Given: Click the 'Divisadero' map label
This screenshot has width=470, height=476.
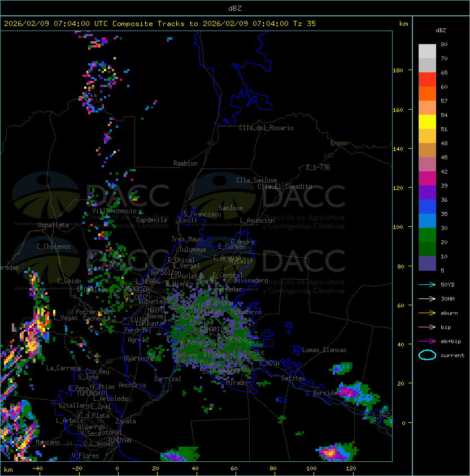Looking at the screenshot, I should (x=251, y=280).
